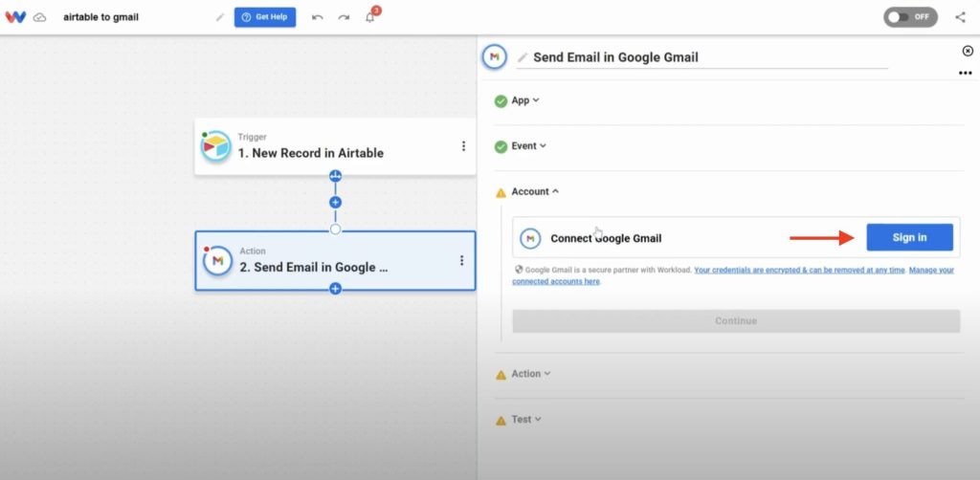Screen dimensions: 980x480
Task: Undo the last change
Action: click(x=318, y=17)
